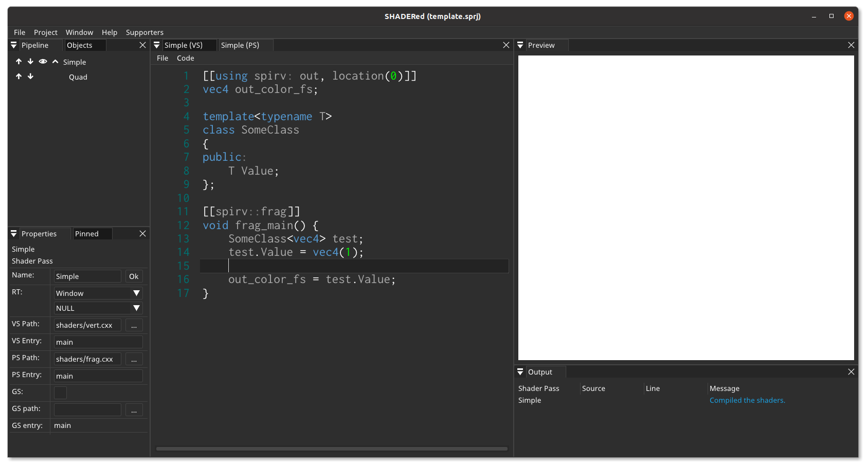Click code line 'class SomeClass'
The height and width of the screenshot is (467, 868).
(250, 130)
